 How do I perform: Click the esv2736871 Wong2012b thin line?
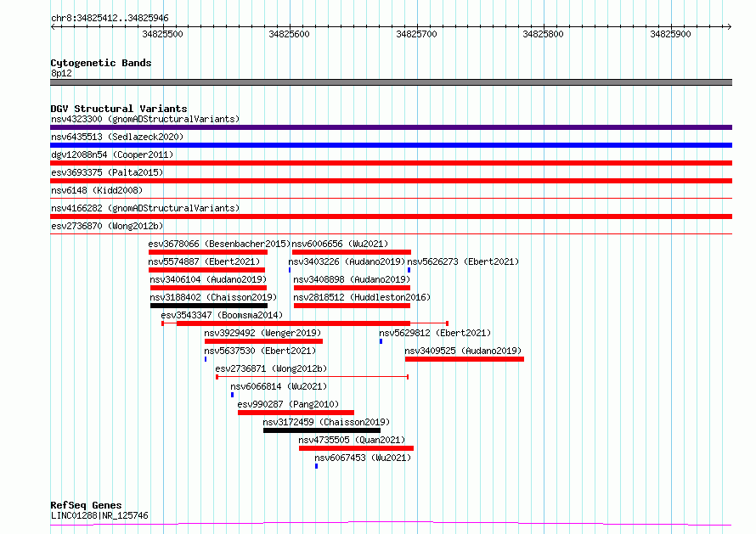pyautogui.click(x=313, y=377)
